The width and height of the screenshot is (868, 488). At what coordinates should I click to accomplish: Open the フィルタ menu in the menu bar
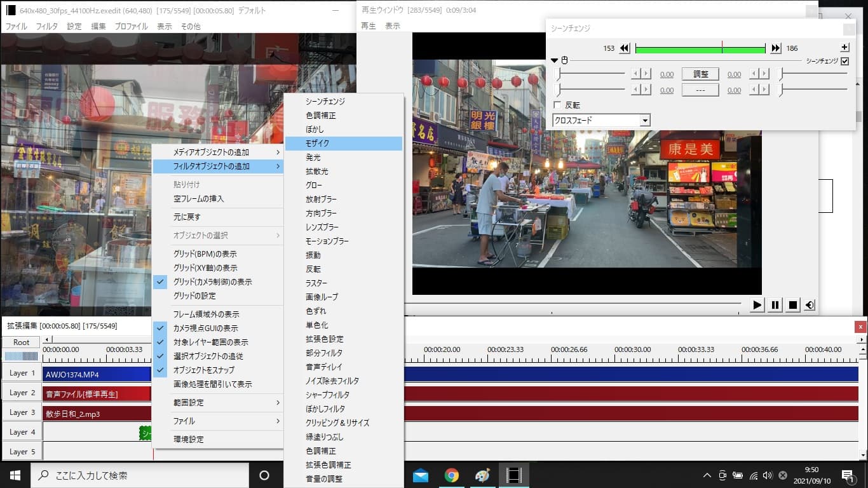pos(46,27)
